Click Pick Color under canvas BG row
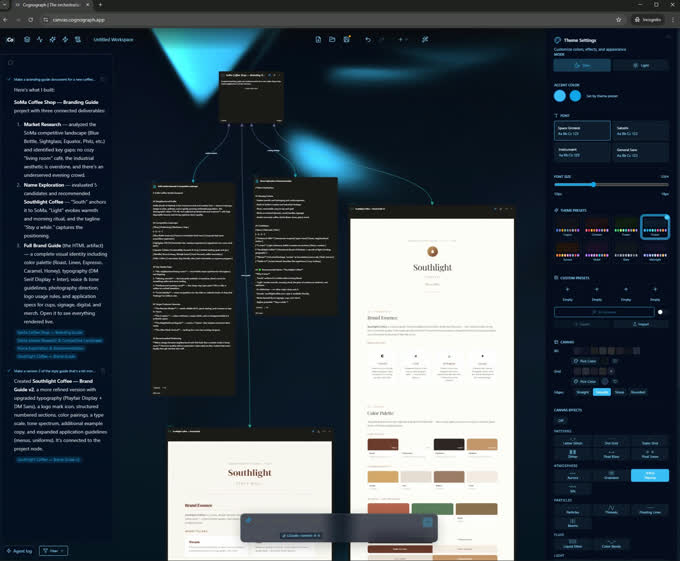Screen dimensions: 680x561 585,361
